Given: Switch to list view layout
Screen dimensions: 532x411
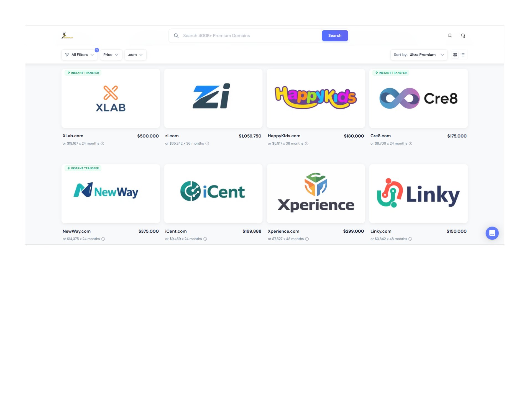Looking at the screenshot, I should point(462,55).
